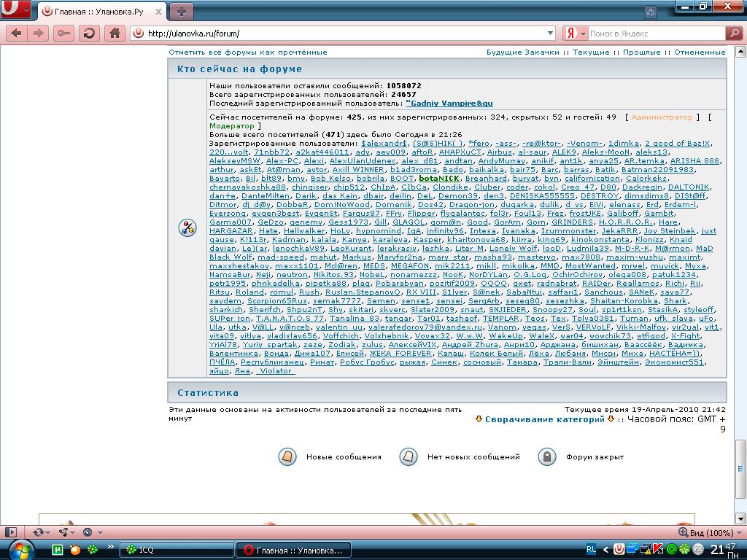Image resolution: width=747 pixels, height=560 pixels.
Task: Click the Windows Start orb
Action: [x=20, y=549]
